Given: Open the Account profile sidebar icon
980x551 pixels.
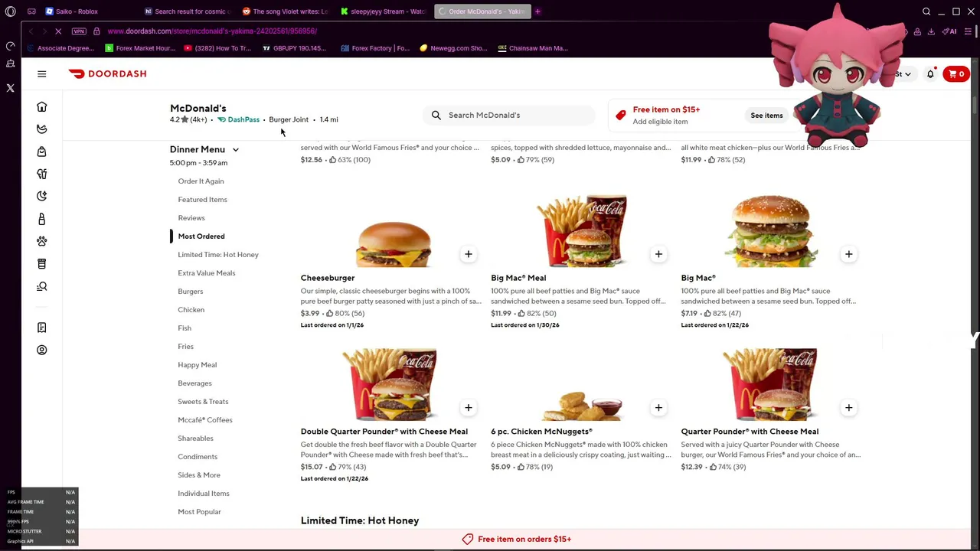Looking at the screenshot, I should point(42,350).
